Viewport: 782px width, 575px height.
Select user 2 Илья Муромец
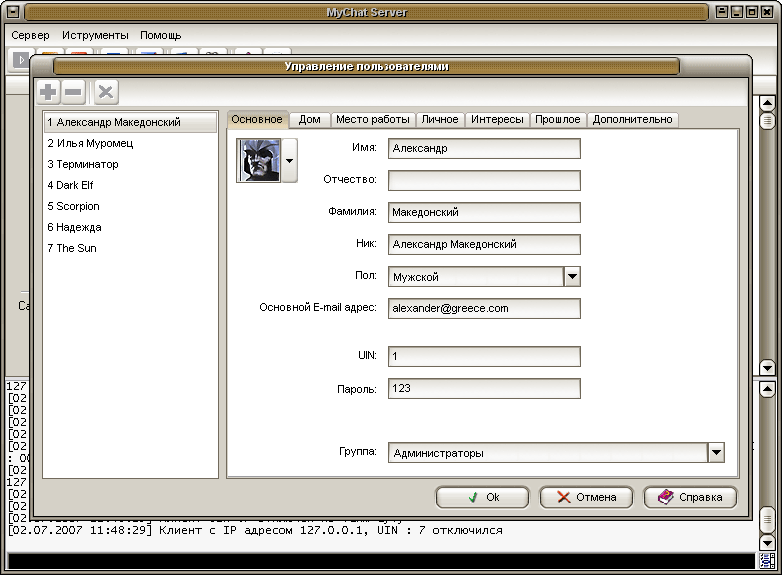tap(131, 144)
